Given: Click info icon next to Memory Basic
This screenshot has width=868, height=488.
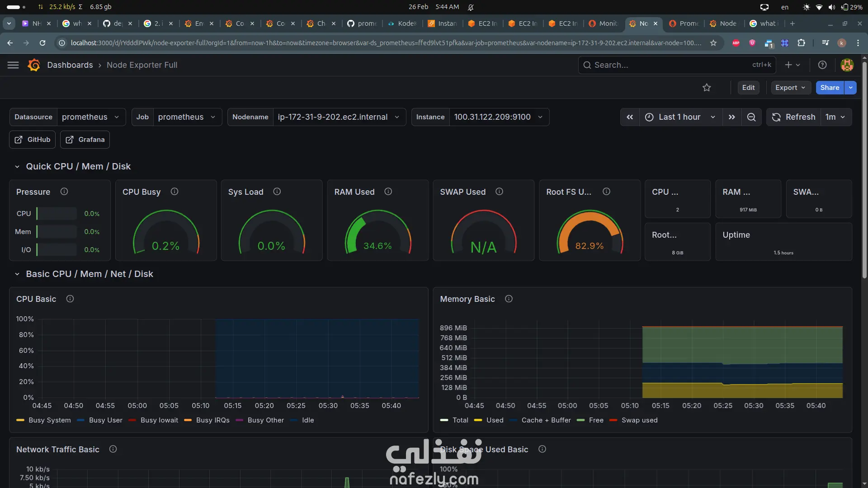Looking at the screenshot, I should pos(509,299).
